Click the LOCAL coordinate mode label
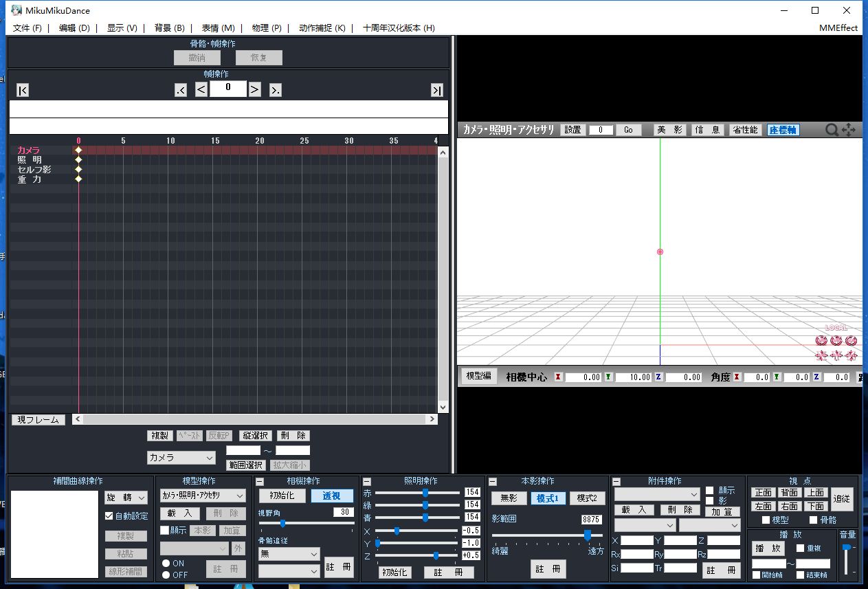 [x=836, y=329]
